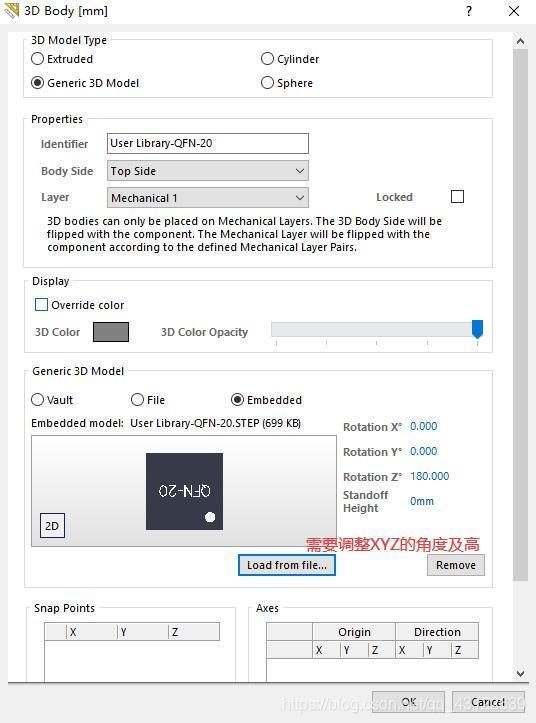Open the Body Side dropdown
Image resolution: width=536 pixels, height=723 pixels.
point(208,171)
